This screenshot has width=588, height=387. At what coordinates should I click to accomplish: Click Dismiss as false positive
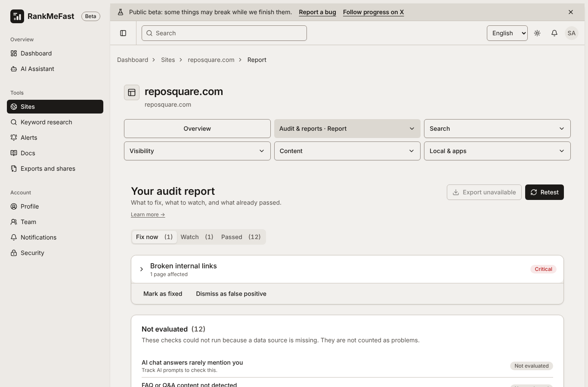(x=231, y=294)
